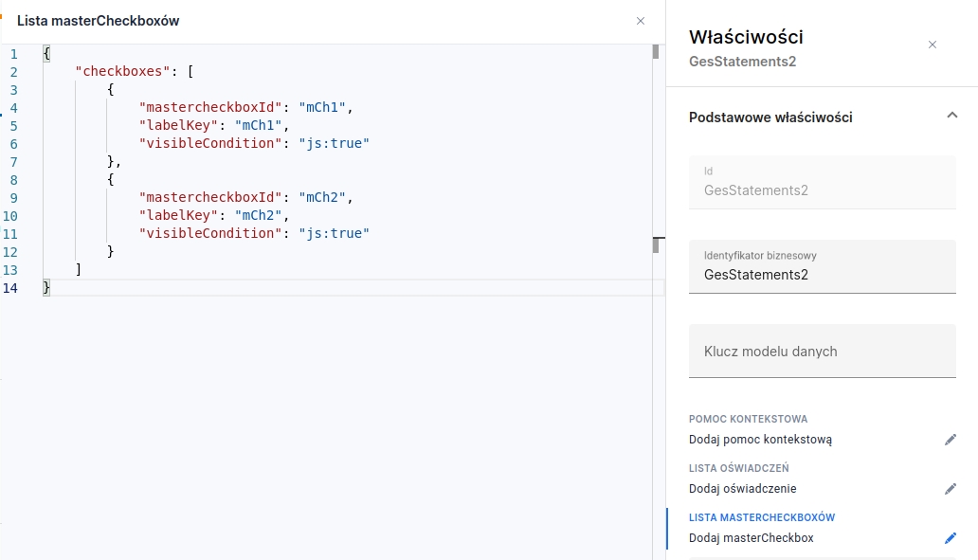
Task: Click the "visibleCondition" key on line 6
Action: pyautogui.click(x=209, y=143)
